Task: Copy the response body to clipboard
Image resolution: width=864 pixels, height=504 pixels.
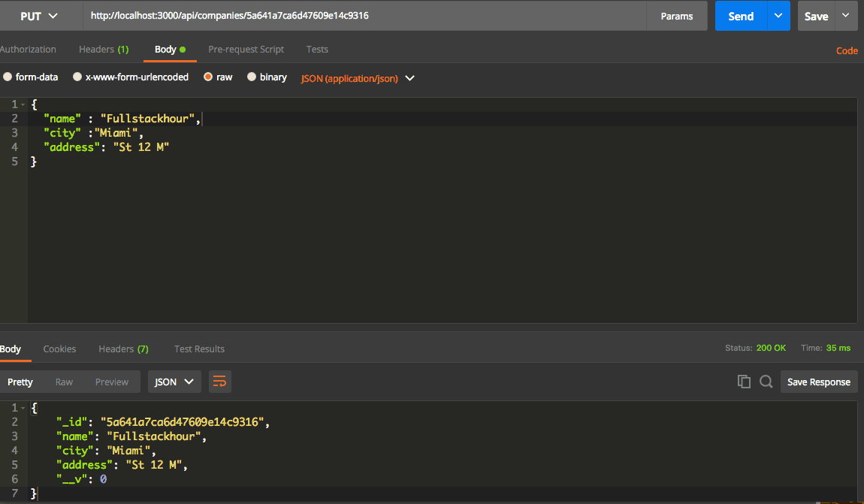Action: click(x=744, y=382)
